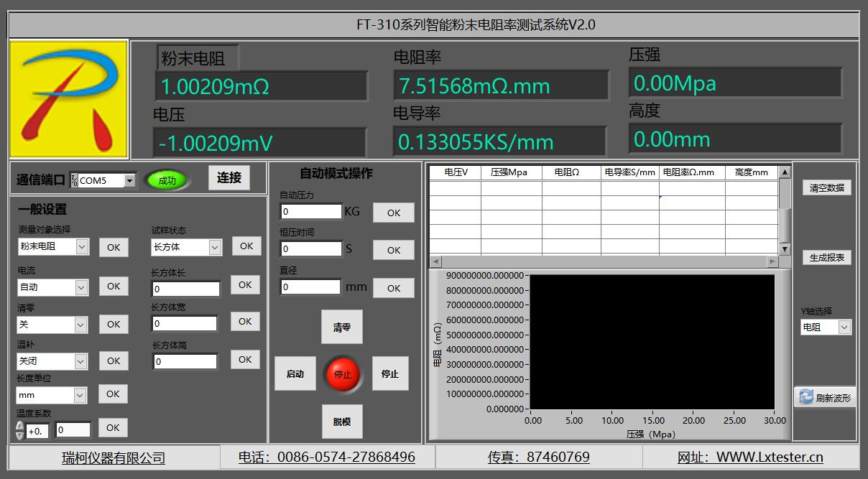Click the 清零 zero button in auto mode
Screen dimensions: 868x479
341,327
